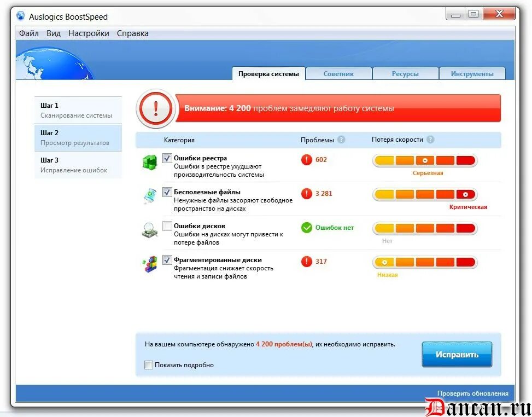Uncheck the Фрагментированные диски checkbox
Screen dimensions: 532x417
[167, 260]
